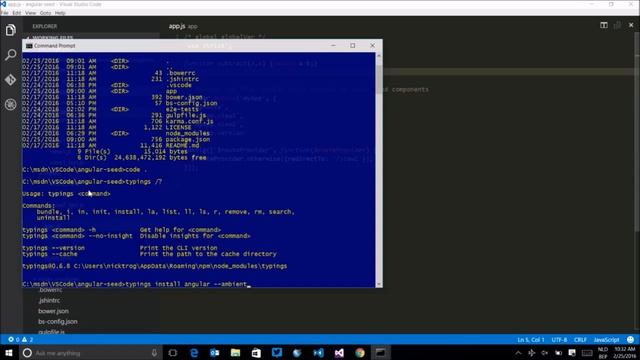Open the Windows Start menu
The height and width of the screenshot is (360, 640).
coord(9,353)
